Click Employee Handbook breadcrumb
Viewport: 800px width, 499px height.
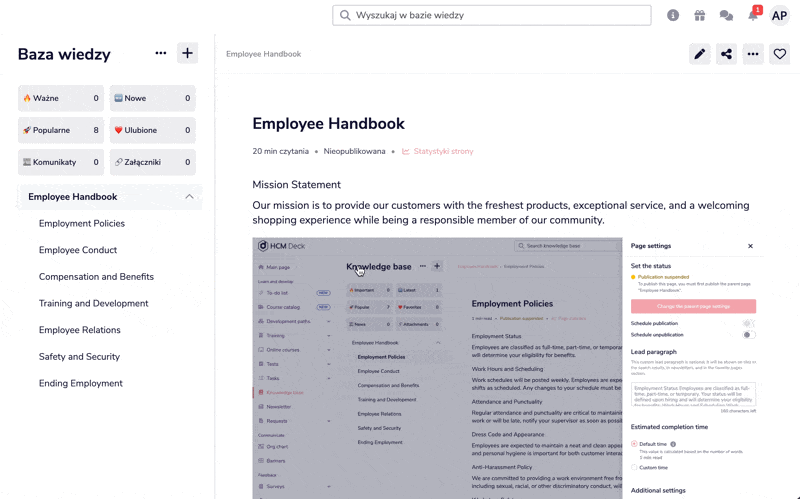(264, 54)
